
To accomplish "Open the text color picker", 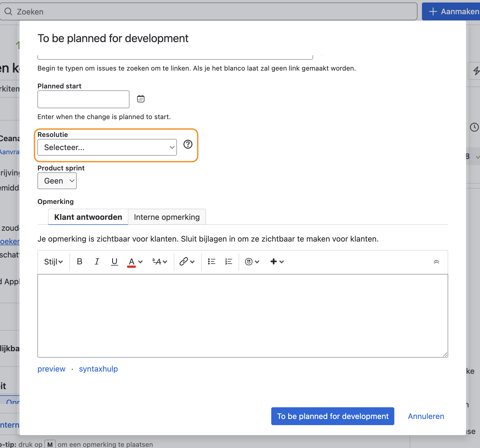I will pos(135,262).
